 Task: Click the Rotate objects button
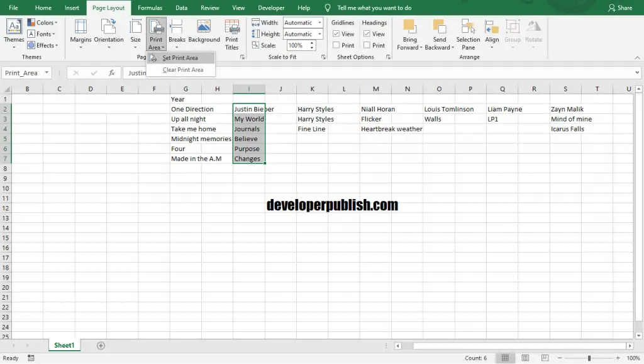point(533,34)
